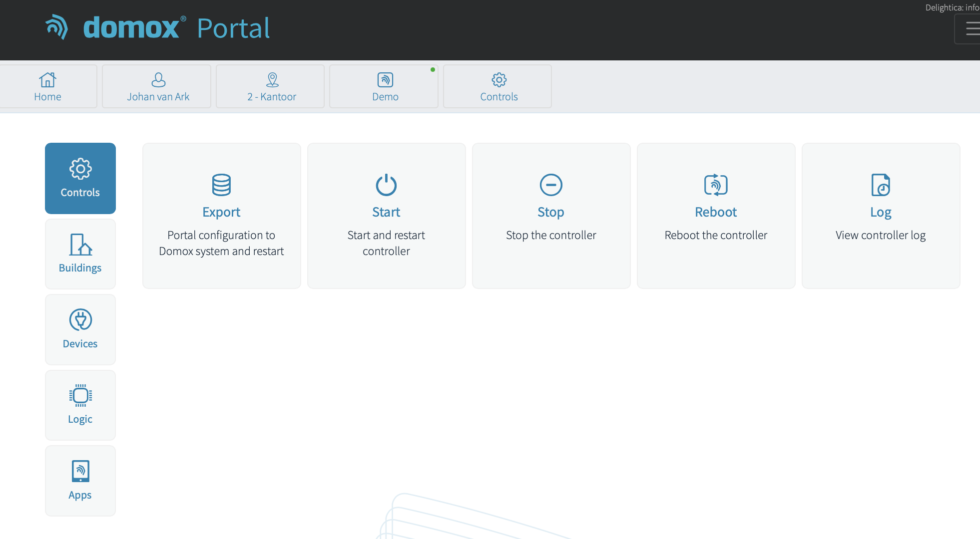Screen dimensions: 980x539
Task: Go to the Home breadcrumb tab
Action: (47, 86)
